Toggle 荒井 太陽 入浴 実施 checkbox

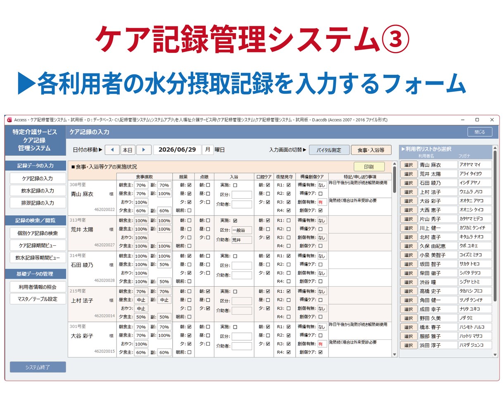click(235, 221)
